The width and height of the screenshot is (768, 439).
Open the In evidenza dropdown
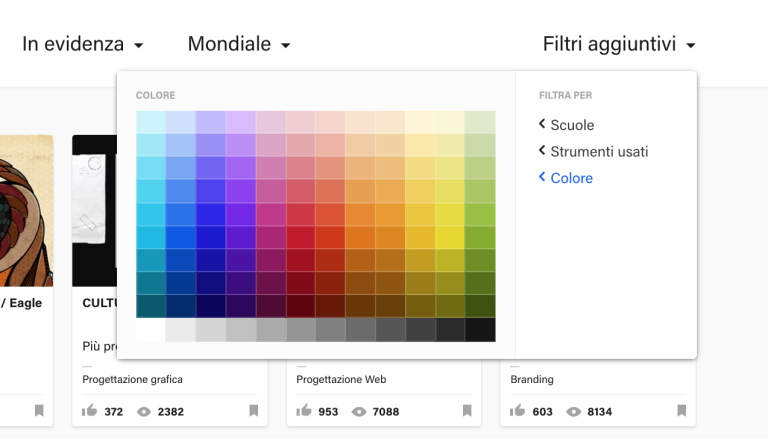coord(83,44)
